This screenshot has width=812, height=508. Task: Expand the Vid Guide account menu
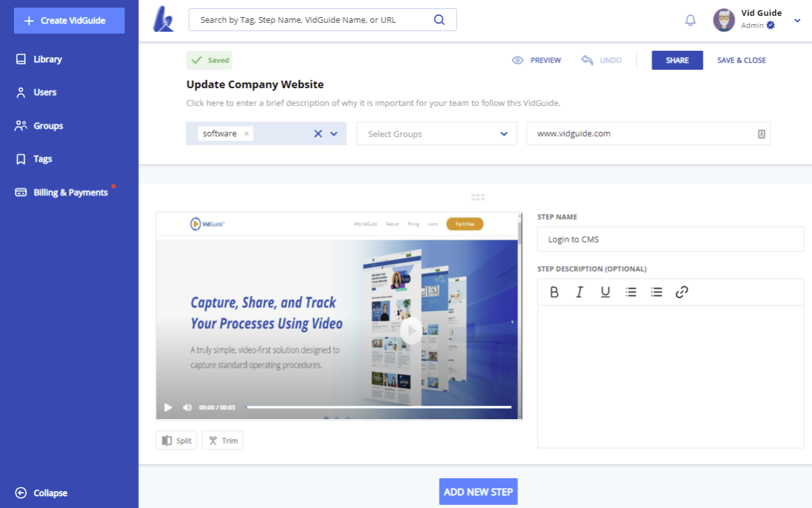click(797, 20)
